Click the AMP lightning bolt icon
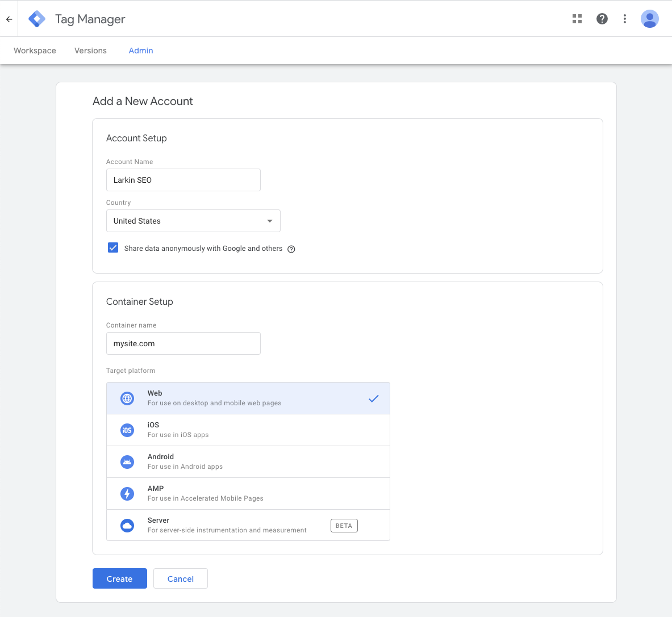 click(127, 493)
